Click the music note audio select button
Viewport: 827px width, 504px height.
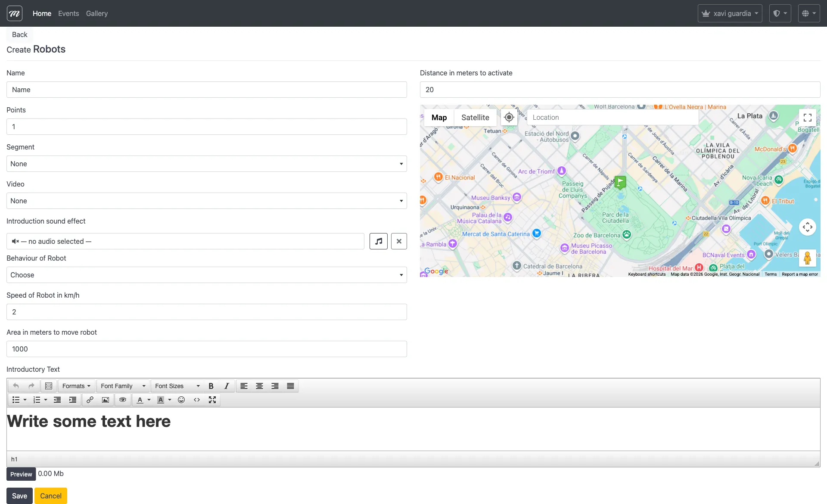pos(378,241)
